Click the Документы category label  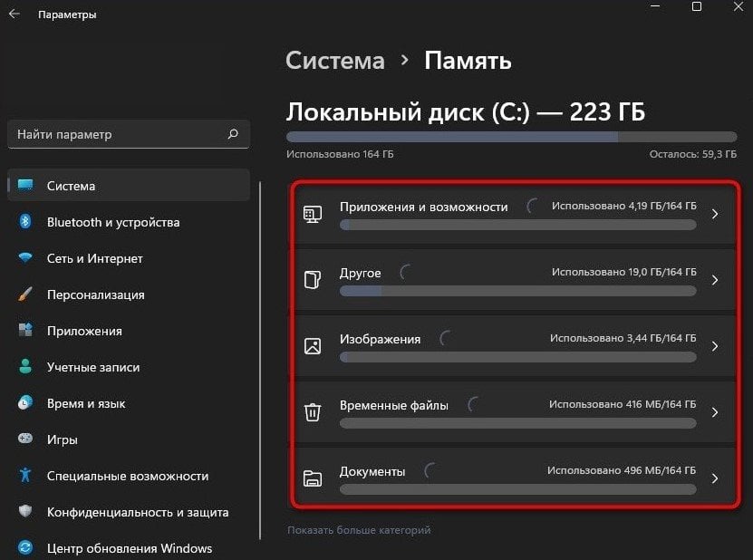[372, 471]
